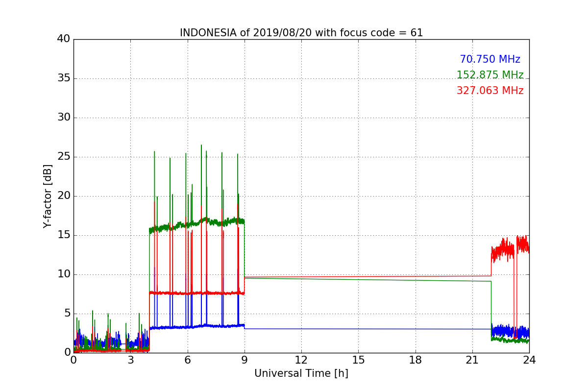Image resolution: width=588 pixels, height=392 pixels.
Task: Click y-axis tick label 35
Action: 64,78
